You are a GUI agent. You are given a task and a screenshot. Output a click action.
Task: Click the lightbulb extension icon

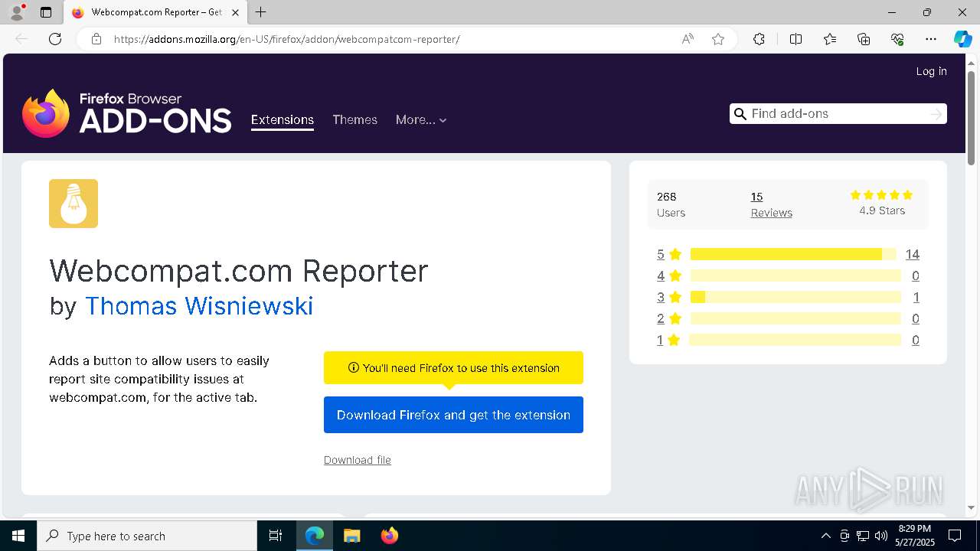pos(73,204)
